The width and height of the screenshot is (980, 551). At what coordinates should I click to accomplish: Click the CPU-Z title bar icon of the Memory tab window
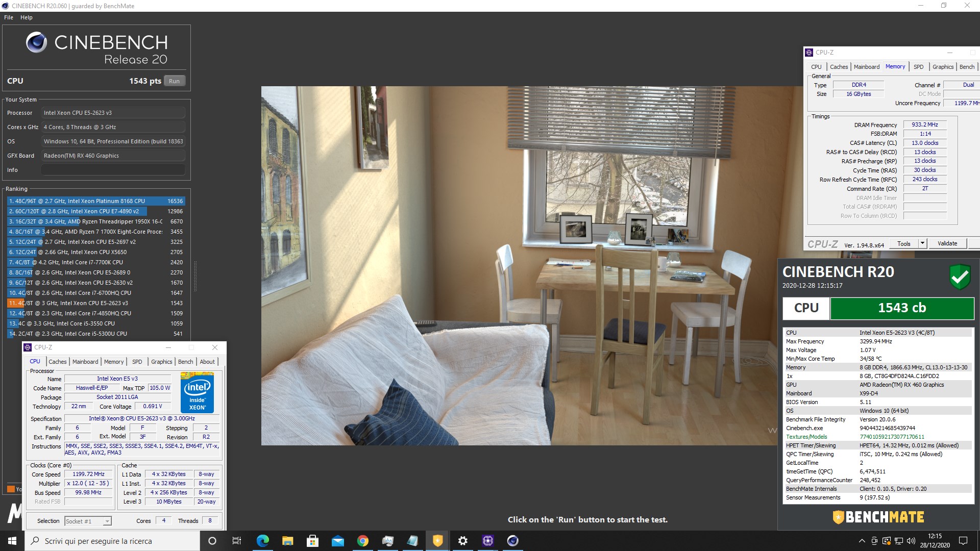coord(809,53)
